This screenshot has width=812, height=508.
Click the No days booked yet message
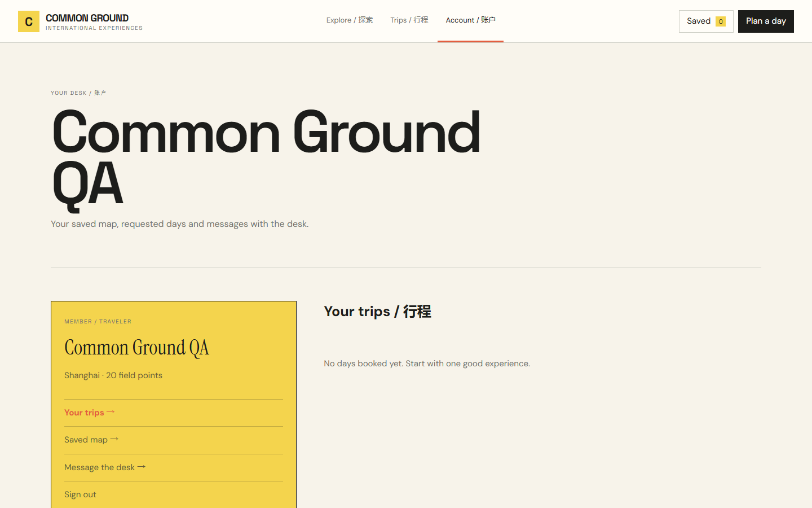coord(427,364)
